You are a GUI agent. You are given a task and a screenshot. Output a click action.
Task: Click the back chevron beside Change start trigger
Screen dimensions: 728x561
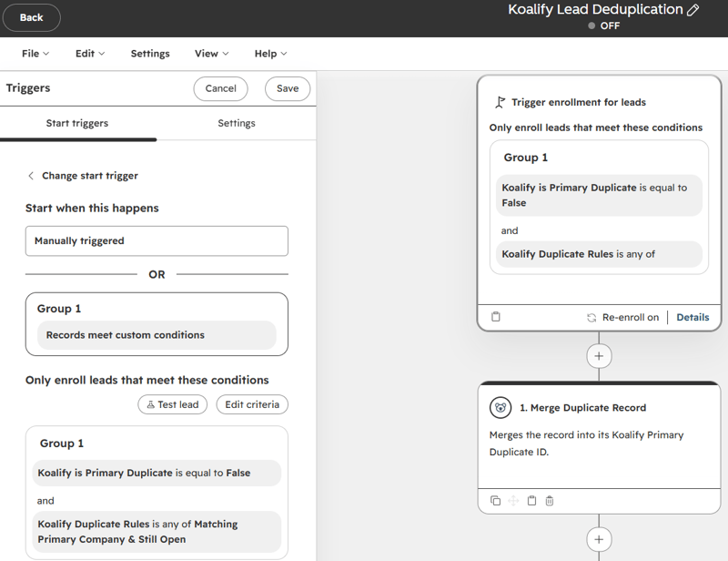click(31, 176)
